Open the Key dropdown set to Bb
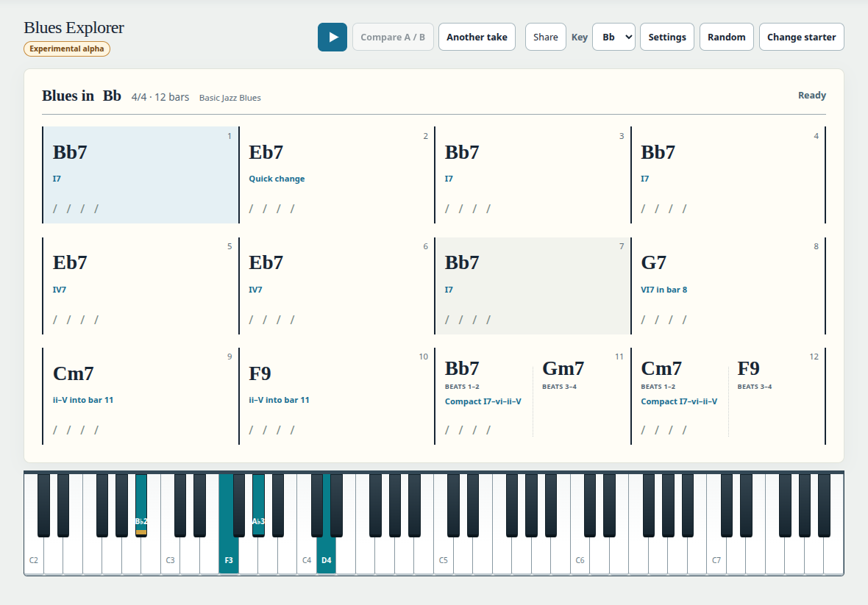 [x=613, y=37]
